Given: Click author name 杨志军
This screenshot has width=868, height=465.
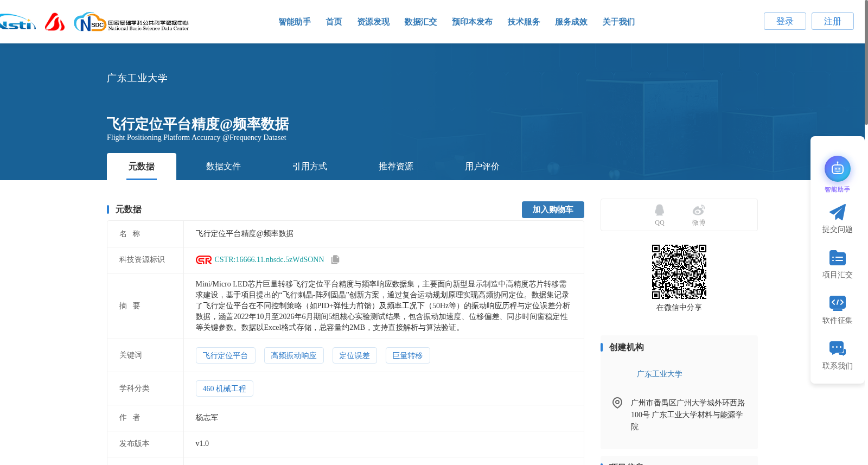Looking at the screenshot, I should tap(207, 417).
